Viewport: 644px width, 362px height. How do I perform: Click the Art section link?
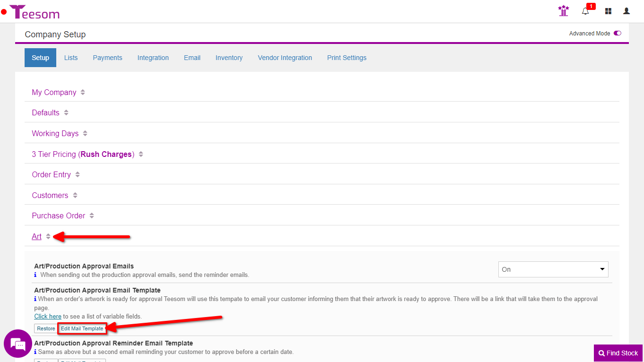(36, 237)
